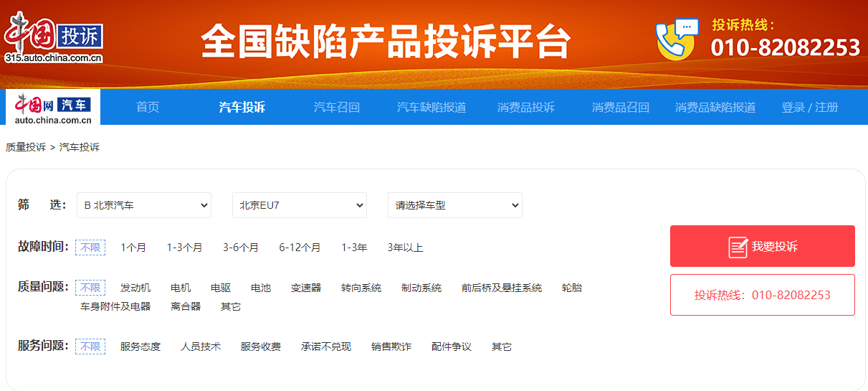This screenshot has width=868, height=391.
Task: Click 登录 / 注册 in the navbar
Action: click(x=809, y=108)
